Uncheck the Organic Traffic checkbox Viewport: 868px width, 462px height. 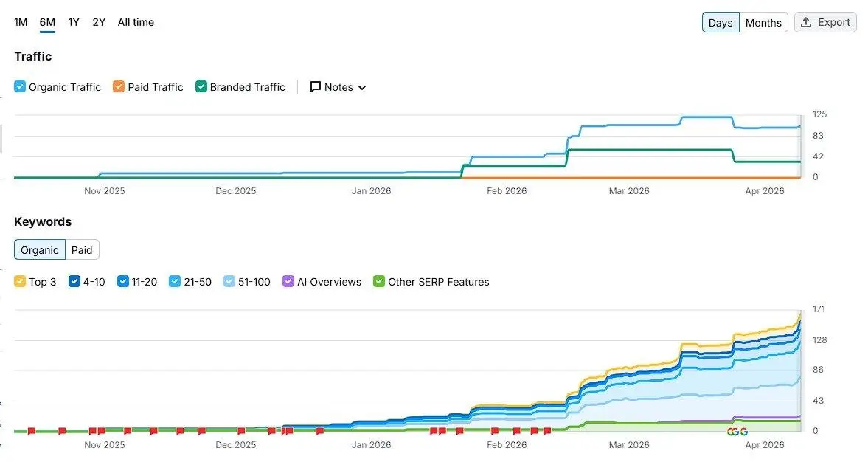point(20,87)
